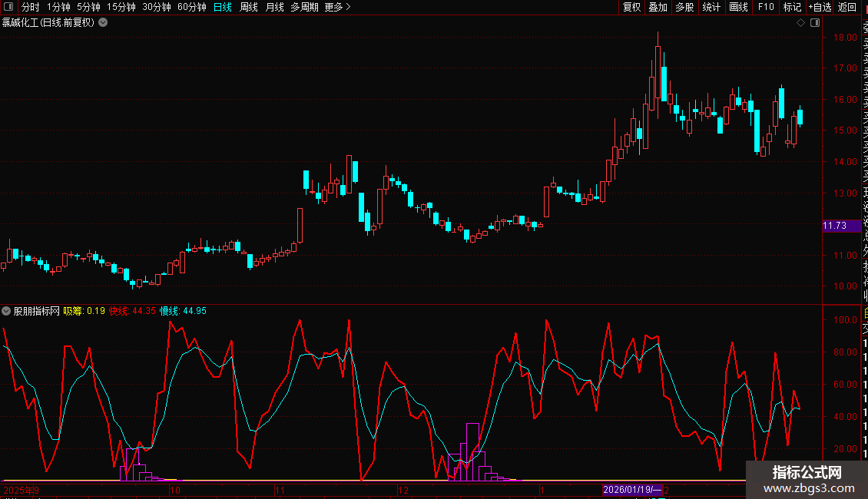Click the 快线: 44.35 indicator label
The width and height of the screenshot is (868, 499).
[x=132, y=311]
